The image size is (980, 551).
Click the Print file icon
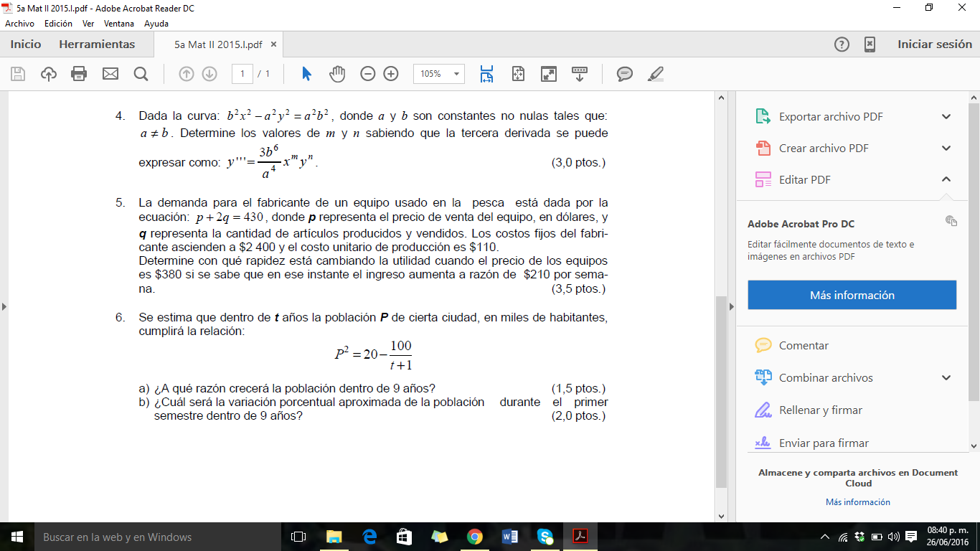(x=79, y=74)
